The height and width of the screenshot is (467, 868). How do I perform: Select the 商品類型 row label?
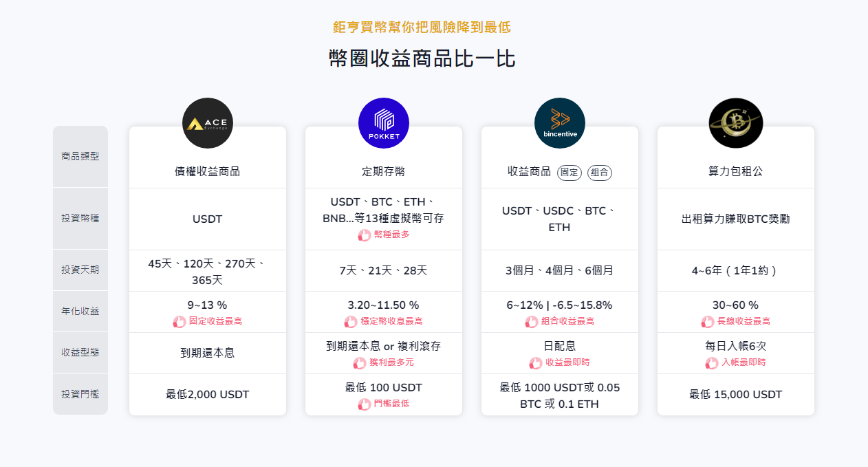(80, 156)
